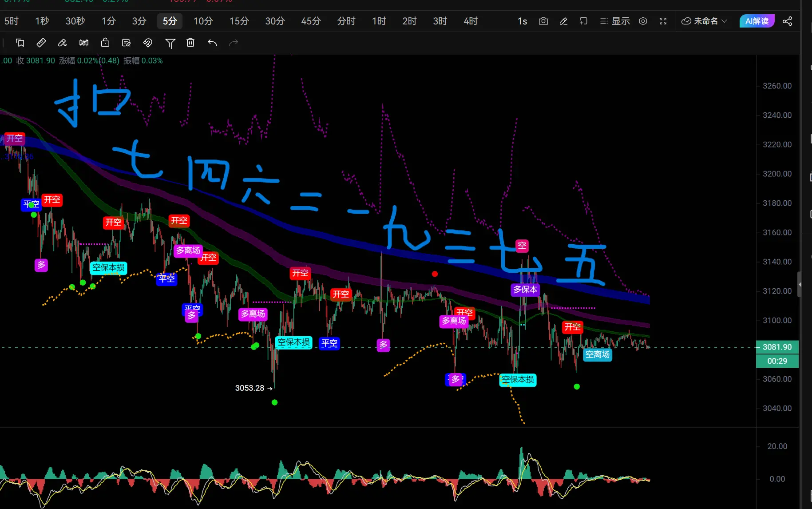Collapse the right side panel handle

tap(800, 284)
